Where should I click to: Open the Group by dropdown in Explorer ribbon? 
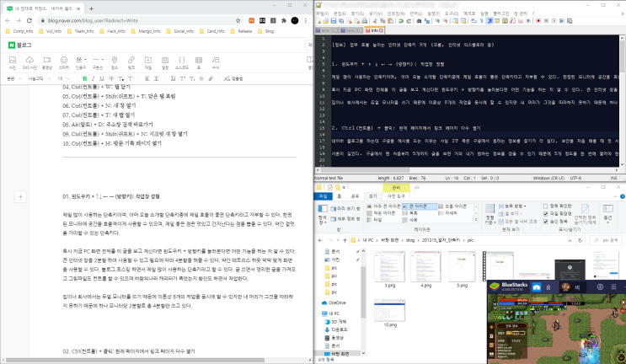[x=512, y=206]
